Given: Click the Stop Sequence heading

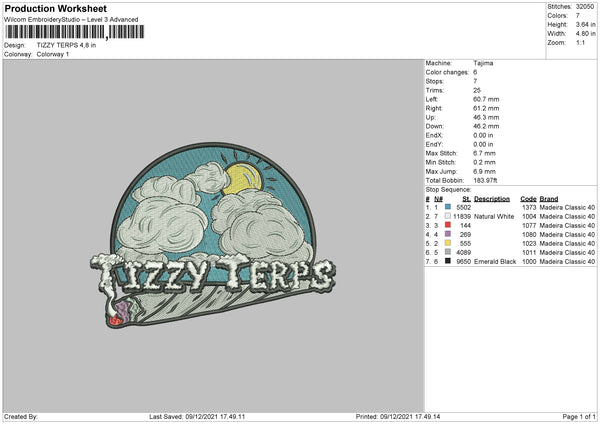Looking at the screenshot, I should pos(448,190).
